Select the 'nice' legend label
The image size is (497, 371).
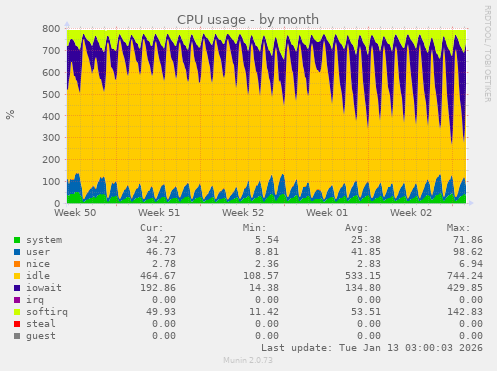[38, 264]
